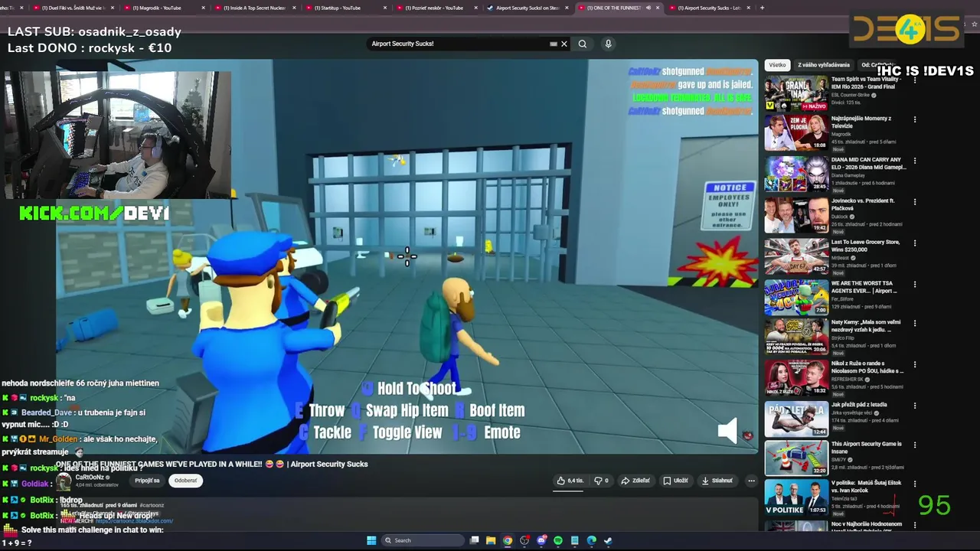
Task: Switch to Pozrieť neskôr - YouTube tab
Action: 436,8
